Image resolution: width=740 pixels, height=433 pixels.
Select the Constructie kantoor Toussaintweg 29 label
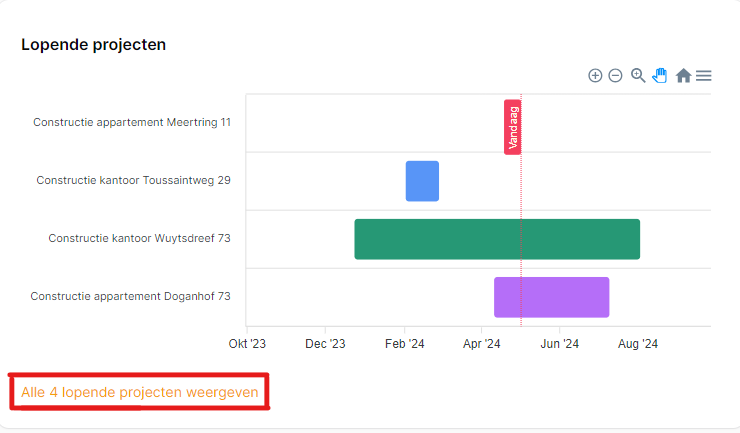tap(133, 180)
